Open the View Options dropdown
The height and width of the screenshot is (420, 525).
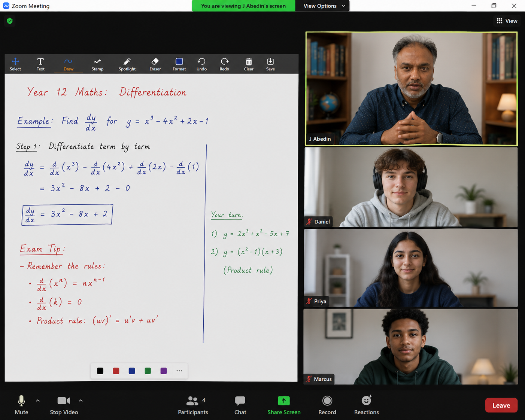[322, 6]
